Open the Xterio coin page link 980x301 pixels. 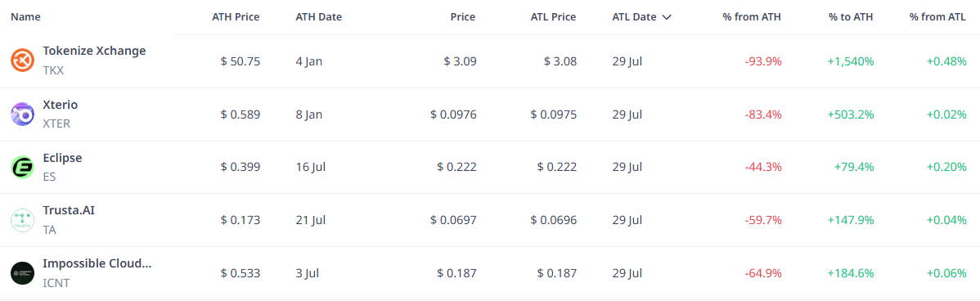point(60,105)
